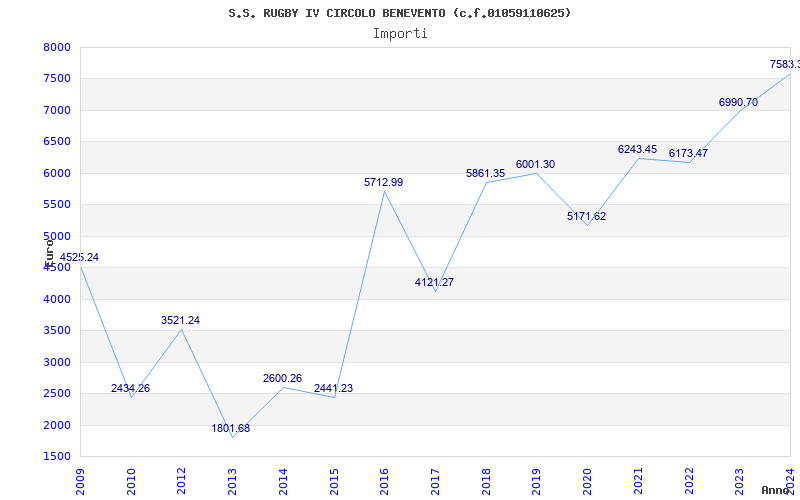The width and height of the screenshot is (800, 500).
Task: Click the 2019 x-axis year label
Action: click(536, 482)
